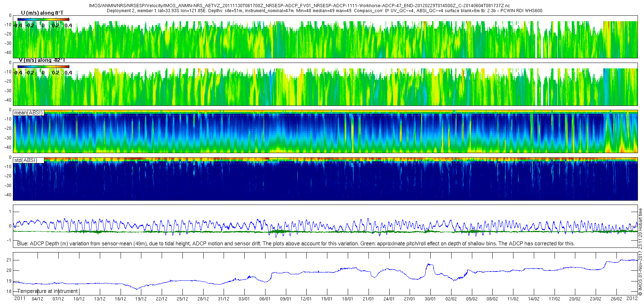Screen dimensions: 644x304
Task: Click the Deployment 2 metadata line
Action: coord(325,11)
